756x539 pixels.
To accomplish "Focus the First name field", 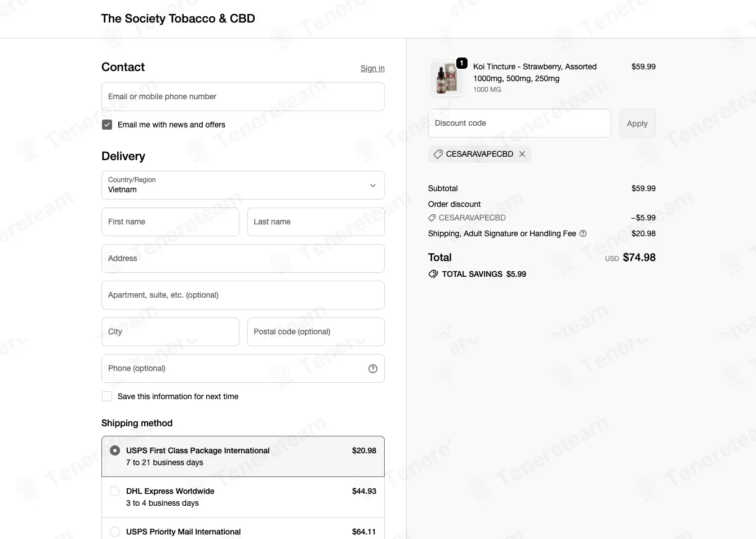I will 170,222.
